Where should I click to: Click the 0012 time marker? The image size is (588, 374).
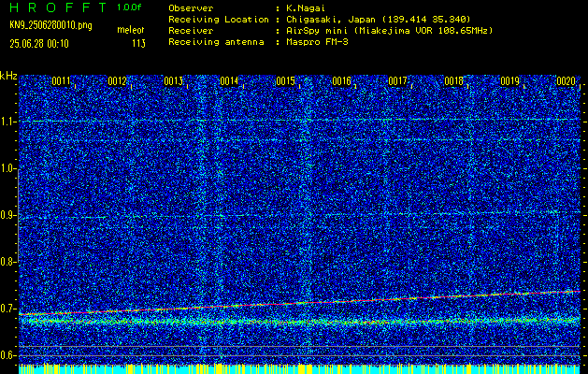(117, 81)
